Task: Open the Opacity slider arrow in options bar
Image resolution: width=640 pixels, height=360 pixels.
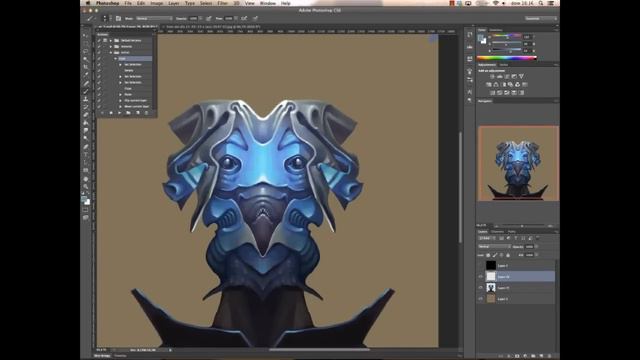Action: [x=200, y=18]
